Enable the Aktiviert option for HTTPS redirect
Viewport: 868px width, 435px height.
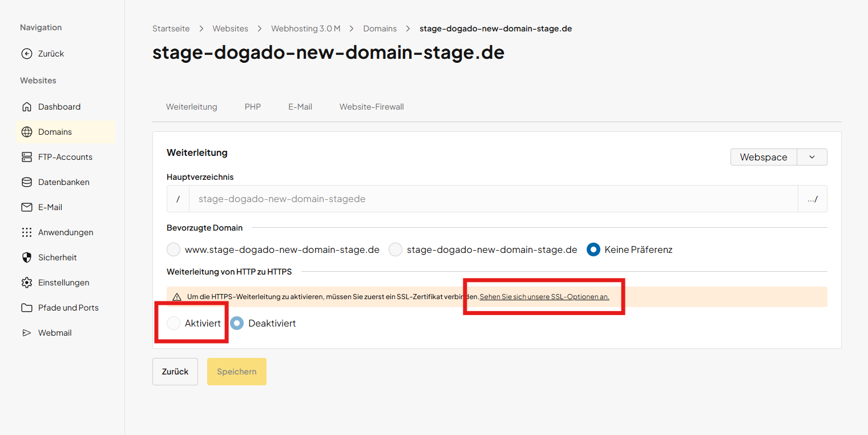pyautogui.click(x=173, y=323)
